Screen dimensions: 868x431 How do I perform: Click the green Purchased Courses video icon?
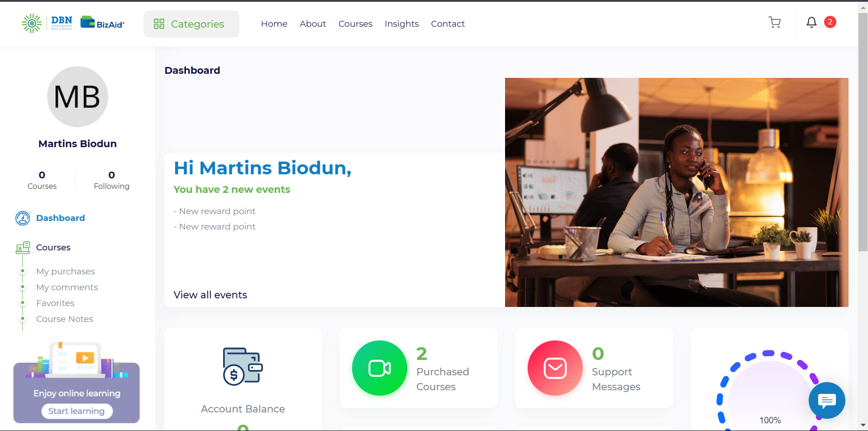coord(380,368)
